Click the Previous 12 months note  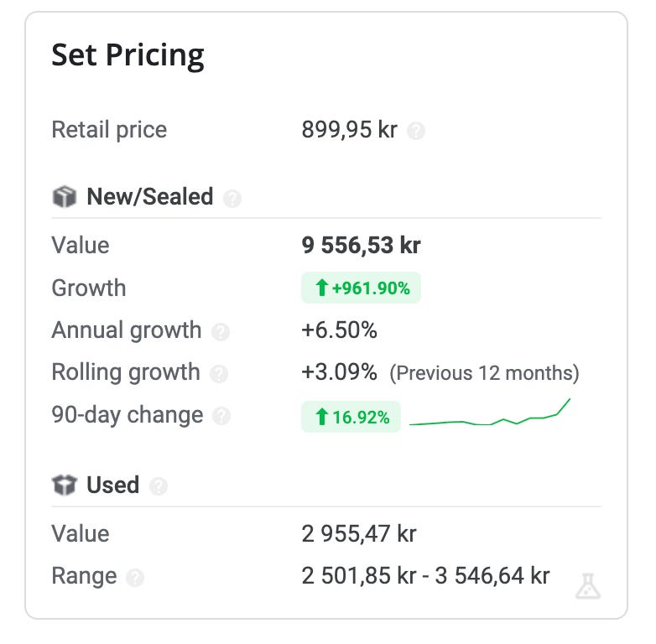485,373
